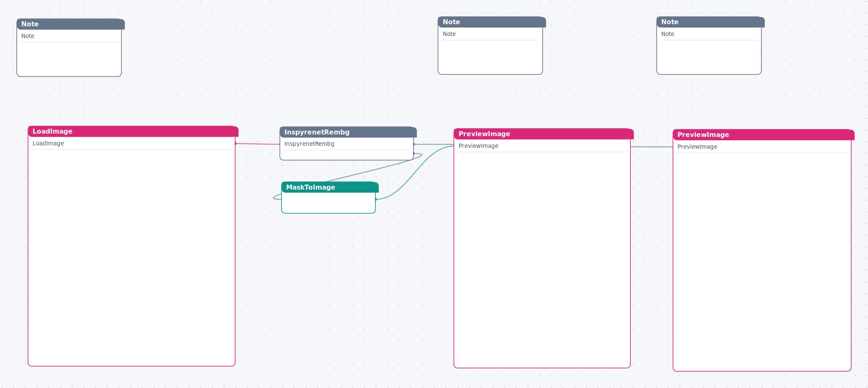The width and height of the screenshot is (868, 388).
Task: Select header of the final PreviewImage node in chain
Action: (x=763, y=135)
